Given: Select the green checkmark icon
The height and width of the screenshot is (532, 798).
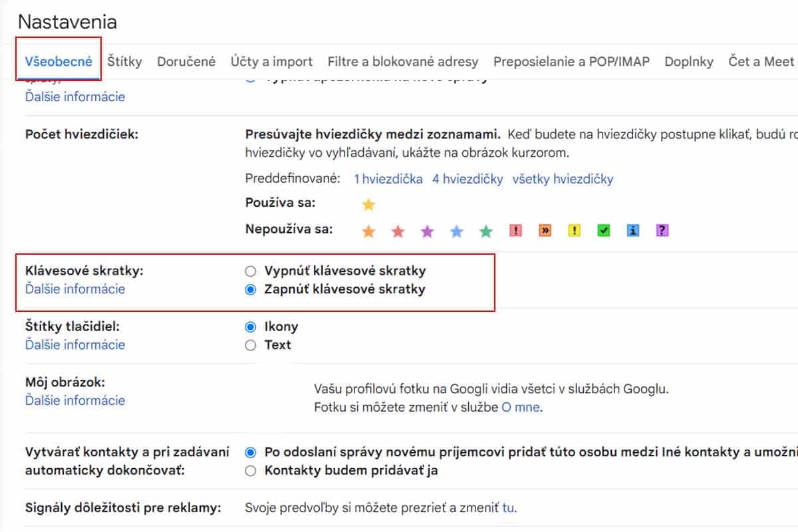Looking at the screenshot, I should click(x=603, y=231).
